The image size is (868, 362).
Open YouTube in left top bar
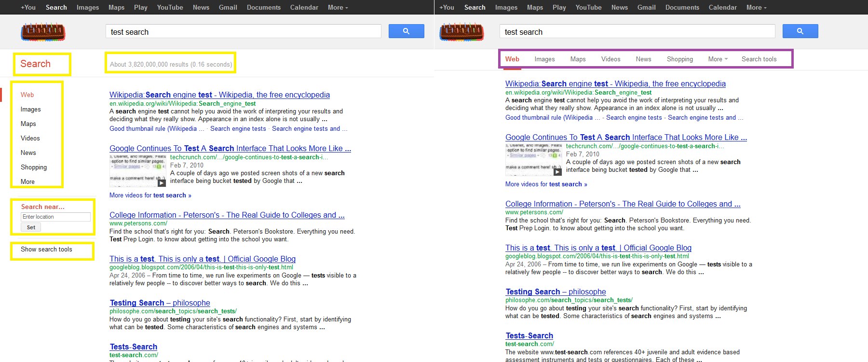[170, 7]
